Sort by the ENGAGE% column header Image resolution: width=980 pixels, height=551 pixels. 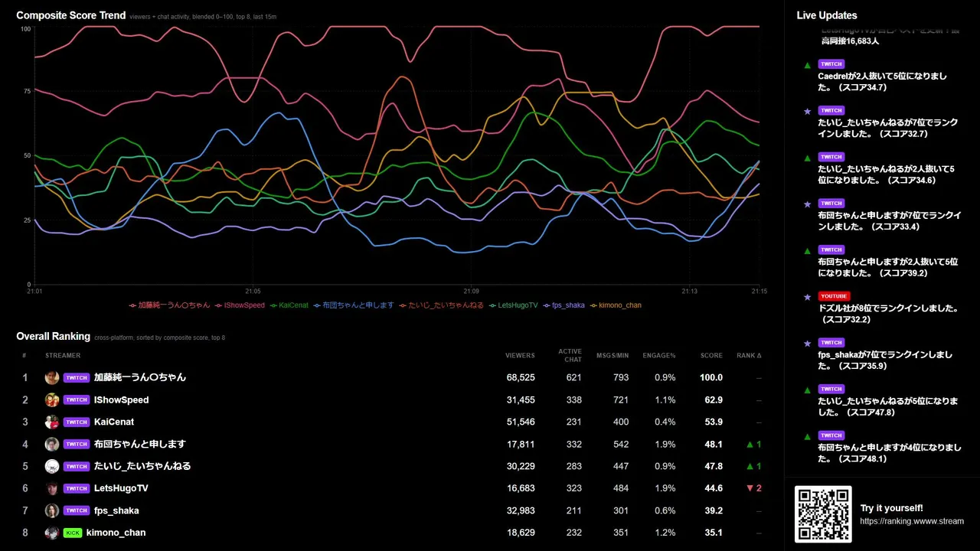[659, 356]
